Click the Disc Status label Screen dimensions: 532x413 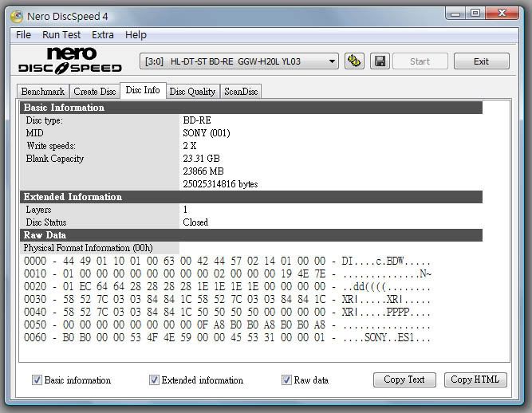point(46,222)
